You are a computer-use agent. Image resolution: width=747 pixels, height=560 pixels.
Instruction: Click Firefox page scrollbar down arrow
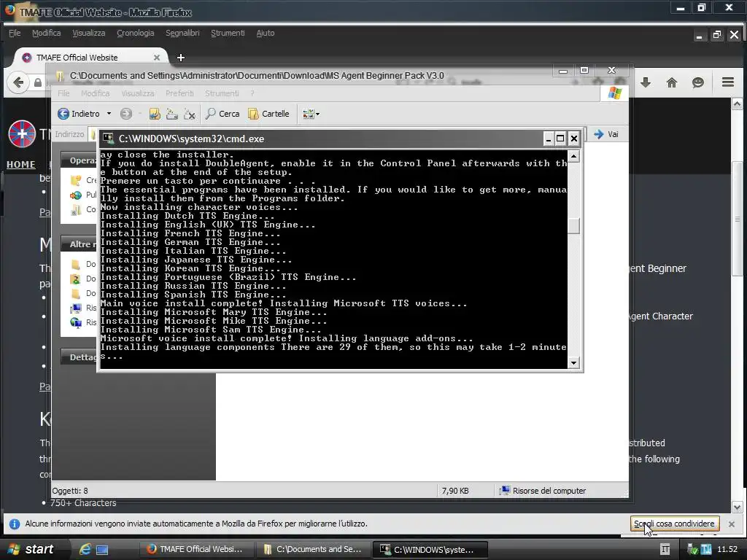(x=737, y=507)
